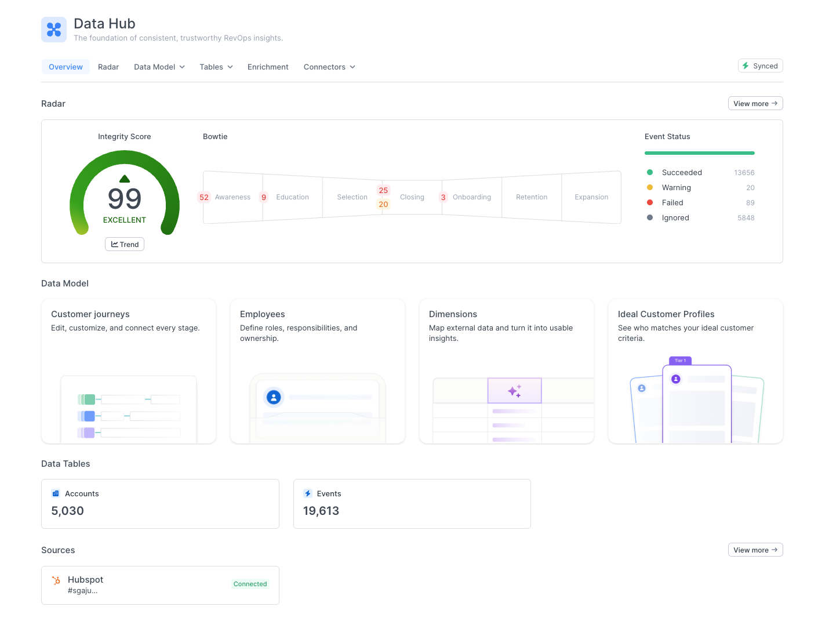Viewport: 840px width, 643px height.
Task: Click the arrow in Radar View more button
Action: coord(774,103)
